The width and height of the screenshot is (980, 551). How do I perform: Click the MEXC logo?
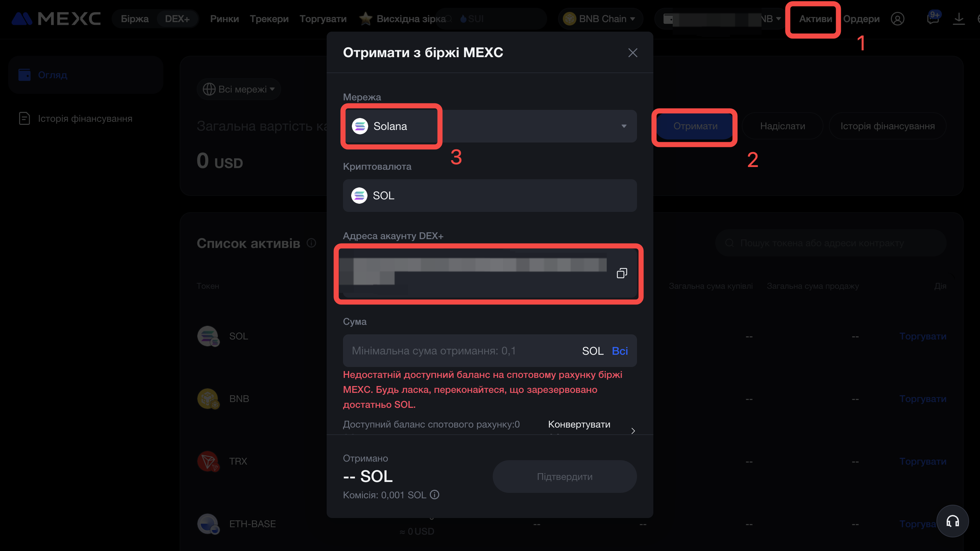coord(56,19)
